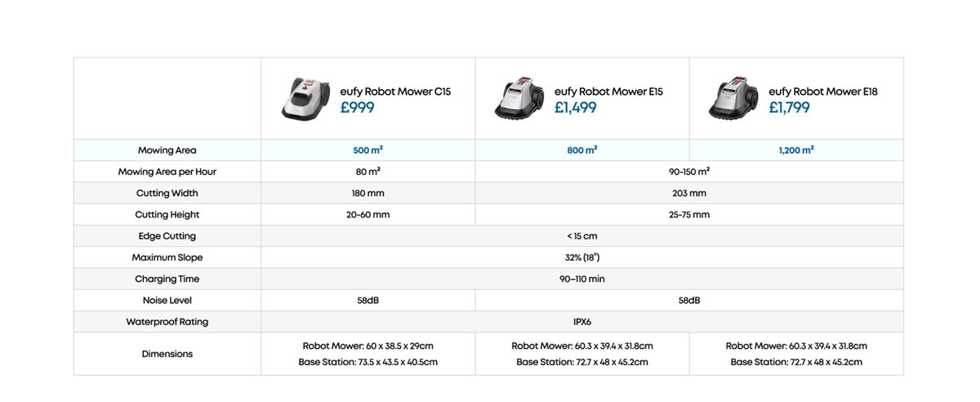
Task: Click the IPX6 waterproof value
Action: pyautogui.click(x=582, y=321)
